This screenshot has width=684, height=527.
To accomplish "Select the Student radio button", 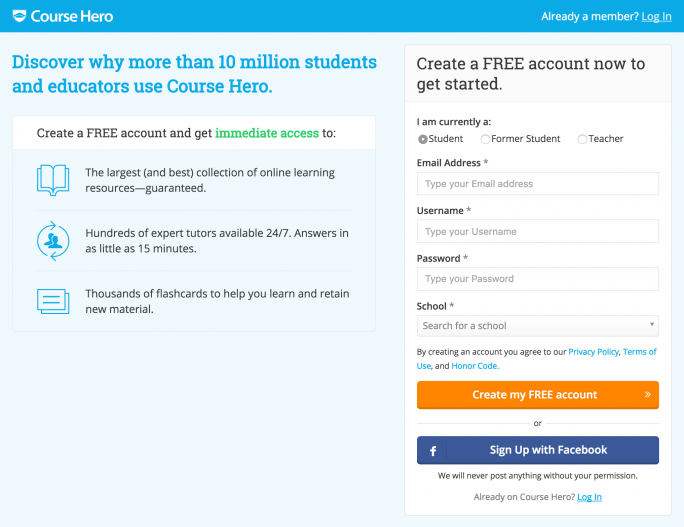I will pyautogui.click(x=422, y=139).
